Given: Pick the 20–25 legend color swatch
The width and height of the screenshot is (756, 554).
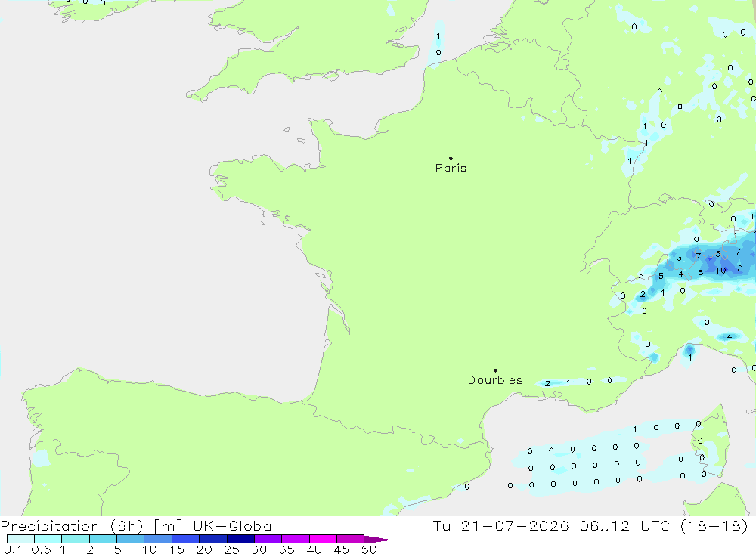Looking at the screenshot, I should click(x=213, y=539).
